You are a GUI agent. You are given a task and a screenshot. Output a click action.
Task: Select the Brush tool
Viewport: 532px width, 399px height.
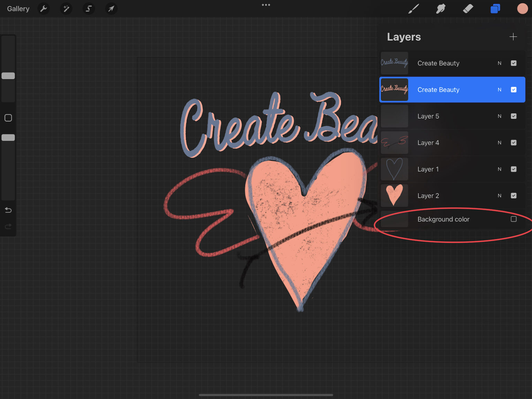(414, 9)
